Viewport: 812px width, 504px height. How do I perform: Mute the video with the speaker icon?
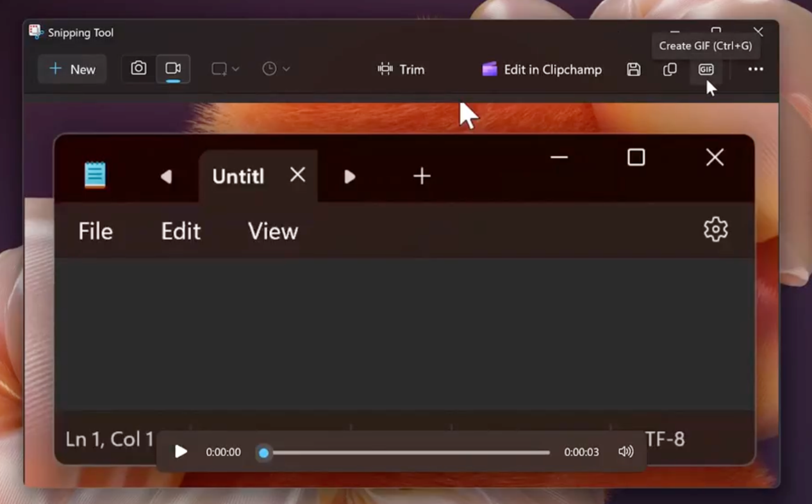(626, 451)
